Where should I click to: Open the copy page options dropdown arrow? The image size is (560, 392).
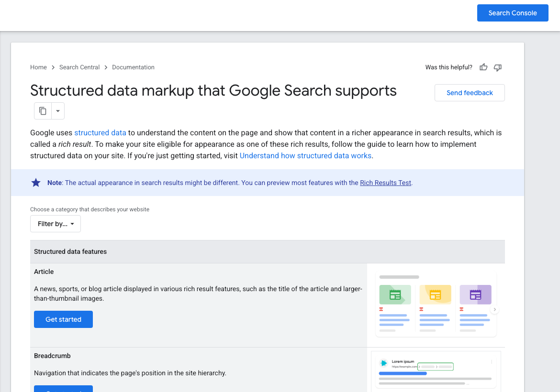(58, 111)
